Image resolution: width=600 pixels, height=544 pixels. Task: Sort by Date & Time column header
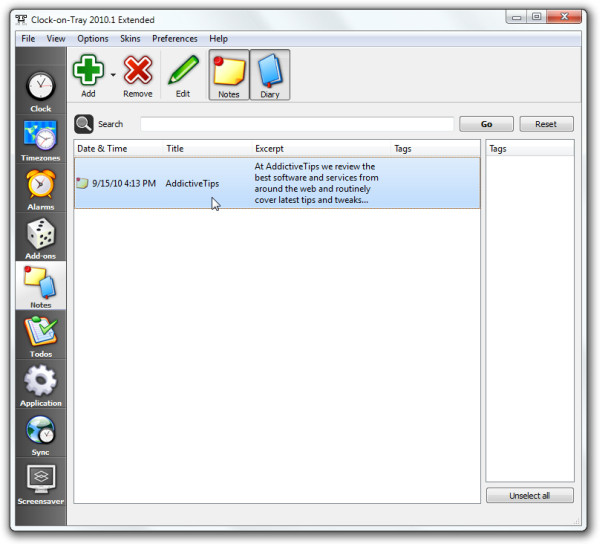(119, 148)
